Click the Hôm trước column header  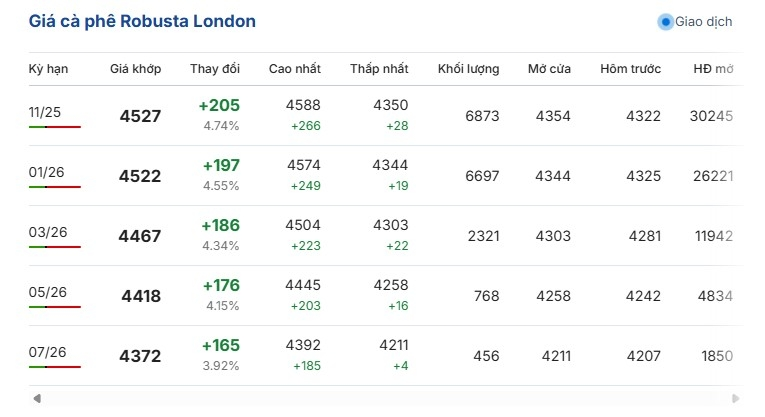coord(630,69)
